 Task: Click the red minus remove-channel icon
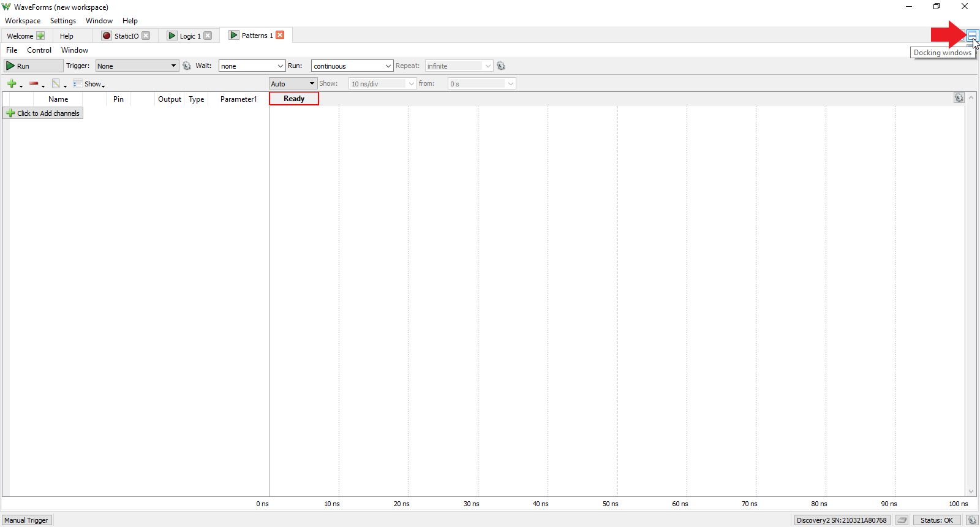point(34,83)
